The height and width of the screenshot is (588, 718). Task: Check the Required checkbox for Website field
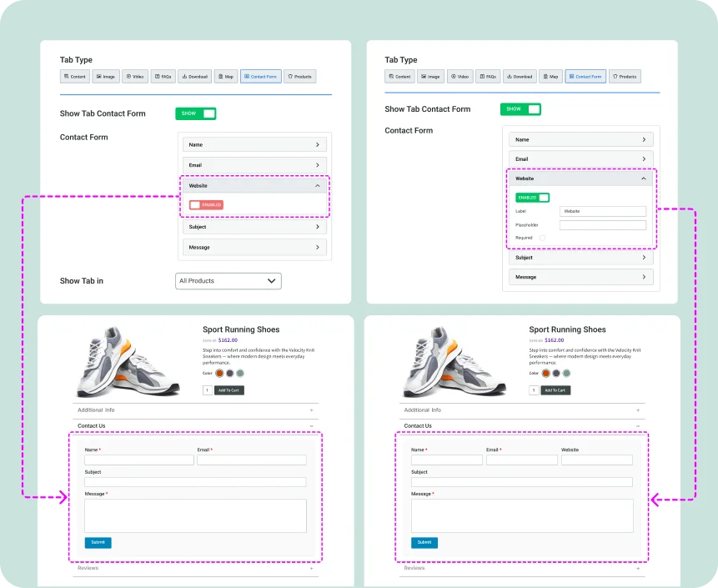pyautogui.click(x=542, y=239)
